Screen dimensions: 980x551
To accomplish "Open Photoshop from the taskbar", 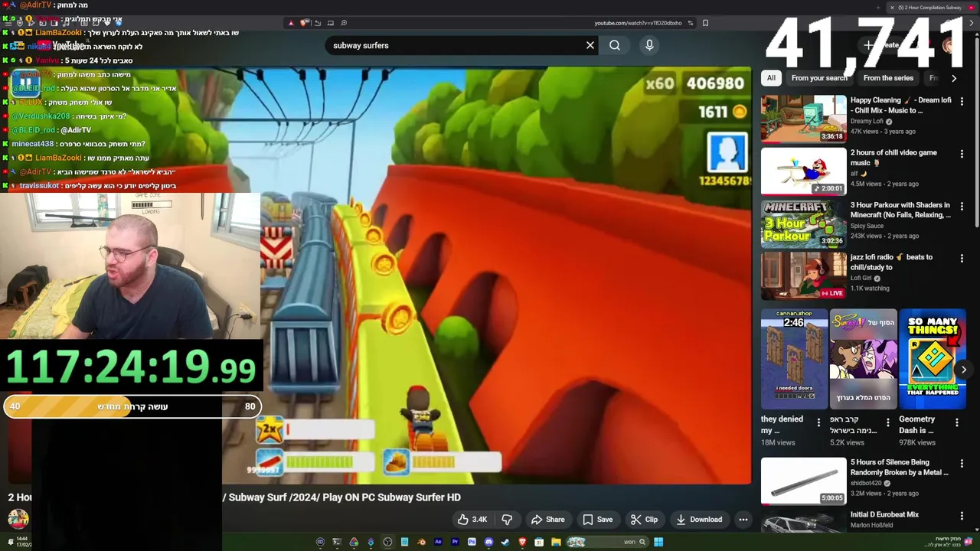I will tap(472, 542).
